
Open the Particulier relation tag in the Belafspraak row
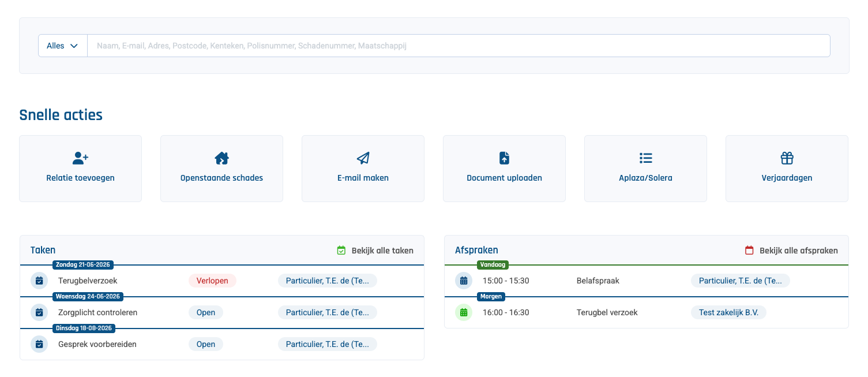[x=741, y=281]
